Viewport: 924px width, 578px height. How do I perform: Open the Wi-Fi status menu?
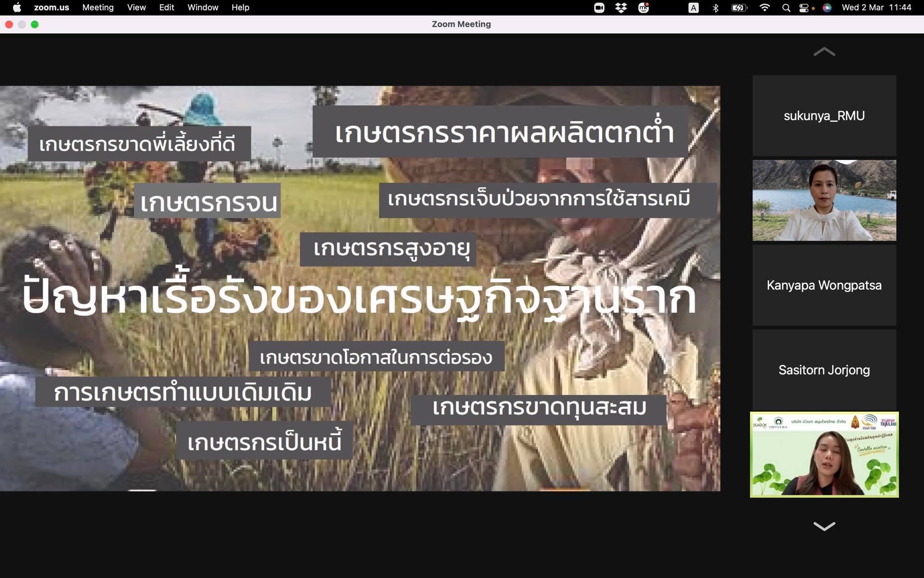pyautogui.click(x=764, y=8)
